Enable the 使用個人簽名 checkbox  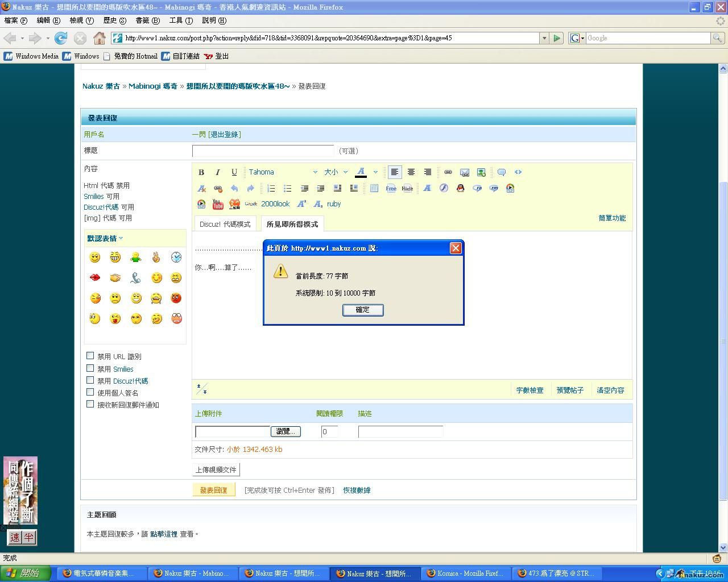(90, 392)
